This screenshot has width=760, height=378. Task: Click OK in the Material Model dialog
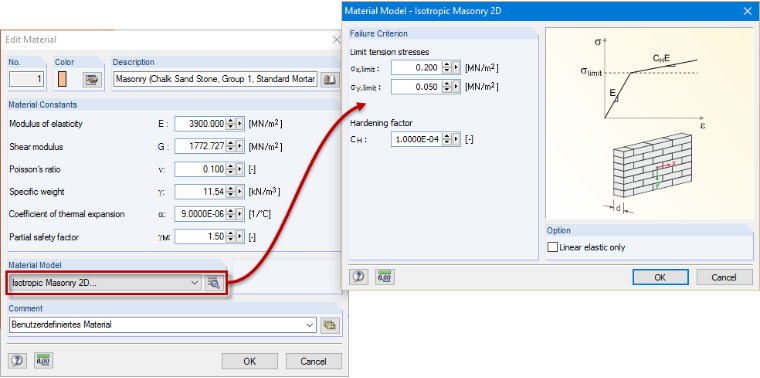pyautogui.click(x=660, y=277)
